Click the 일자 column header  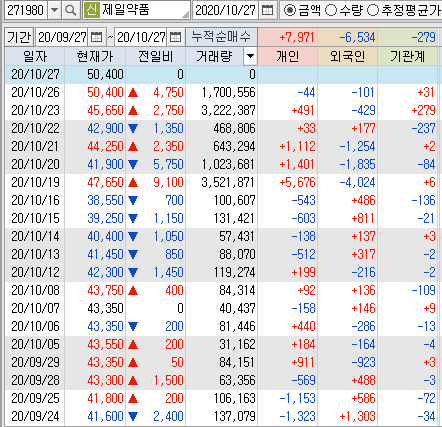click(35, 56)
